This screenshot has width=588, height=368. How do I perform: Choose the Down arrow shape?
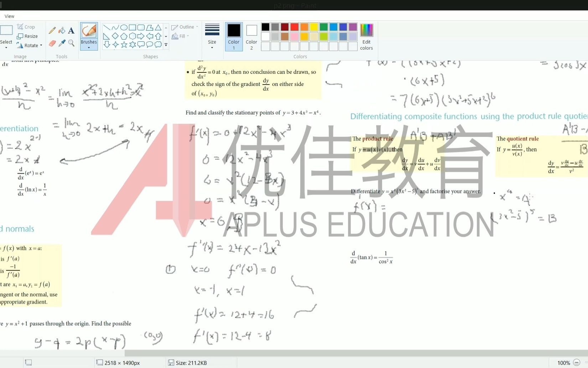[x=106, y=45]
